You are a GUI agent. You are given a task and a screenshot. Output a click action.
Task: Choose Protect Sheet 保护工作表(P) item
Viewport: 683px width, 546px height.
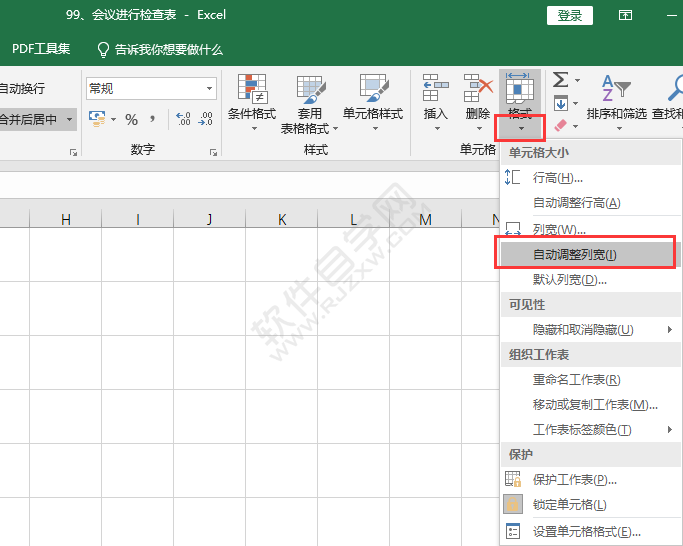[591, 480]
